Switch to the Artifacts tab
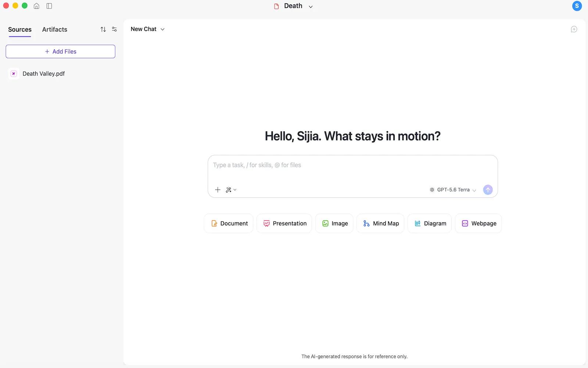Image resolution: width=588 pixels, height=368 pixels. coord(55,29)
